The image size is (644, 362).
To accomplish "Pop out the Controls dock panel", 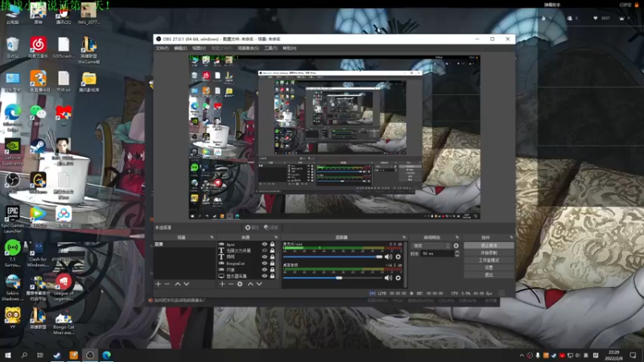I will [511, 237].
